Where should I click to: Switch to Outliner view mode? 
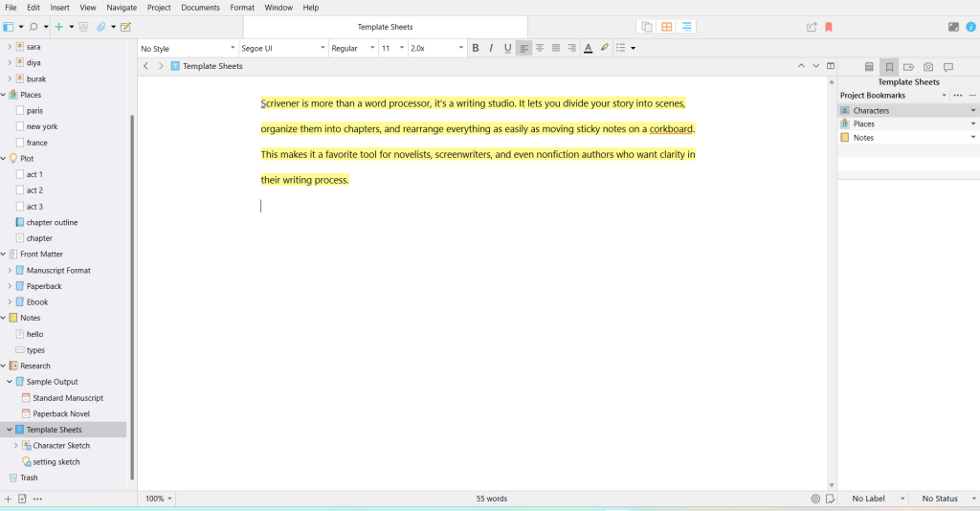(x=687, y=27)
